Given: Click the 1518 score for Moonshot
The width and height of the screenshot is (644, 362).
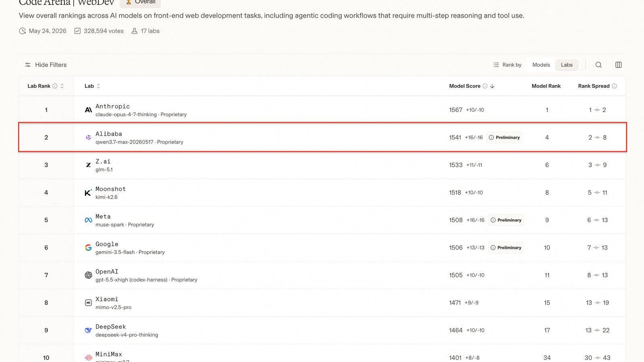Looking at the screenshot, I should pos(455,193).
